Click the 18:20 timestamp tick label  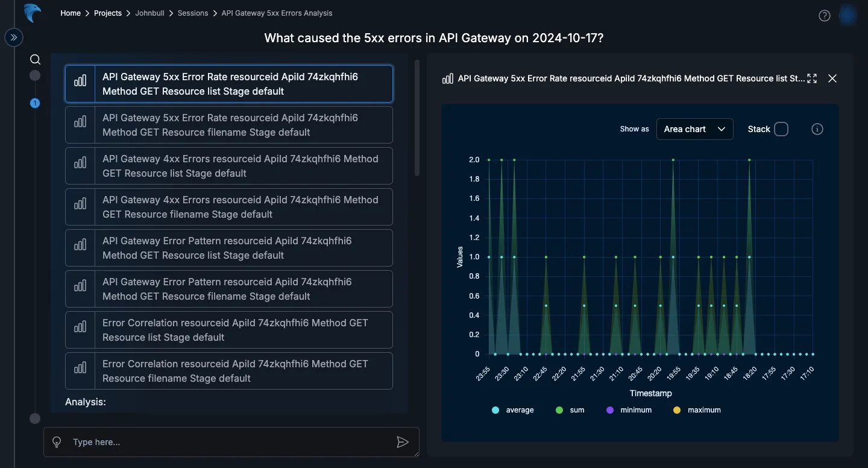point(749,374)
